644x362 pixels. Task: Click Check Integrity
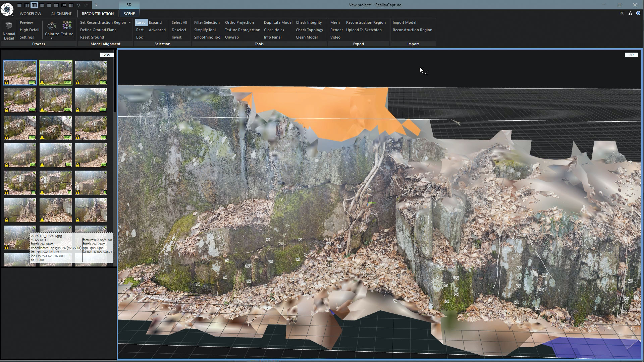pyautogui.click(x=309, y=22)
